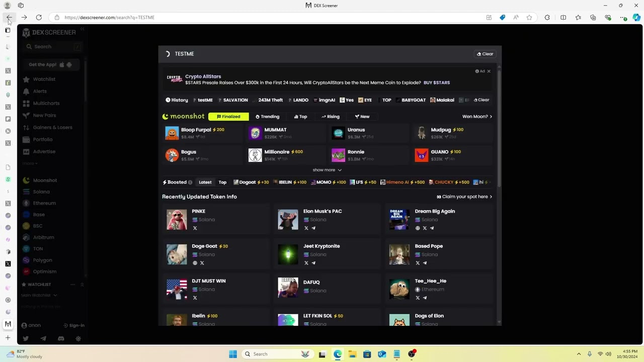The width and height of the screenshot is (644, 362).
Task: Show hidden system tray icons chevron
Action: click(579, 354)
